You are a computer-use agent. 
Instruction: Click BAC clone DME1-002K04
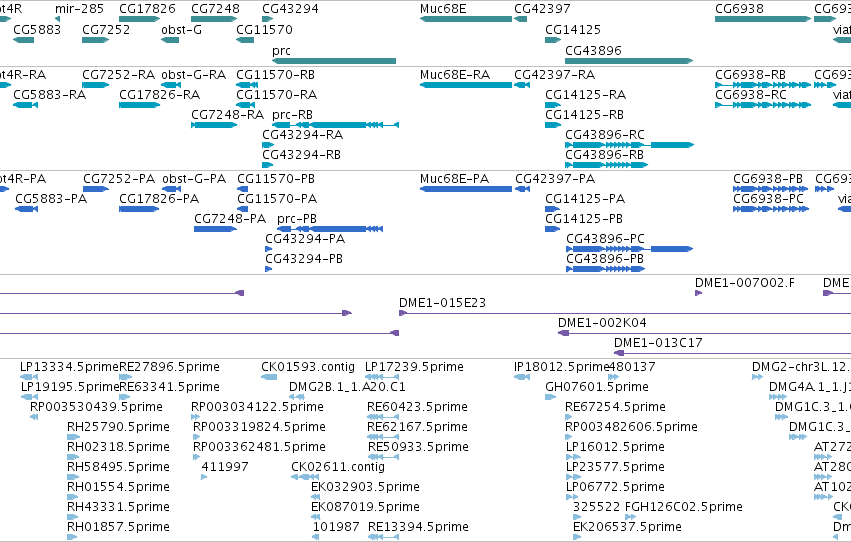coord(704,333)
